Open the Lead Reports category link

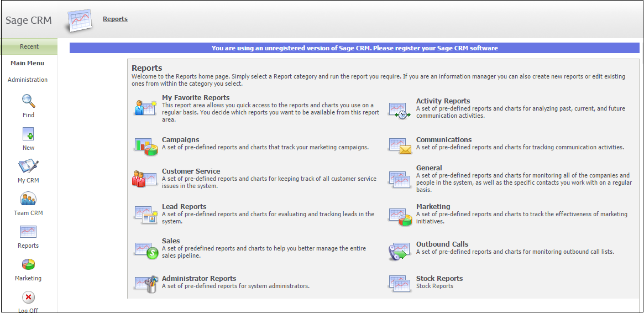pos(184,207)
